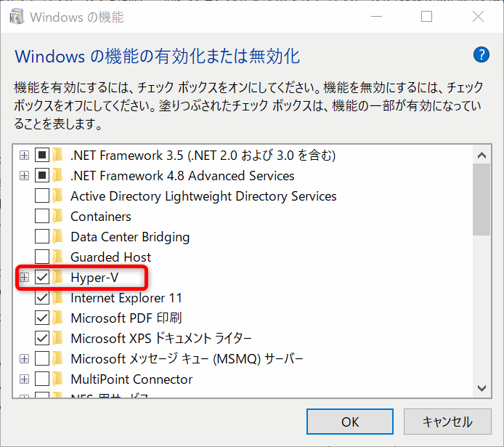This screenshot has height=447, width=504.
Task: Click the MSMQ サーバー folder icon
Action: 57,358
